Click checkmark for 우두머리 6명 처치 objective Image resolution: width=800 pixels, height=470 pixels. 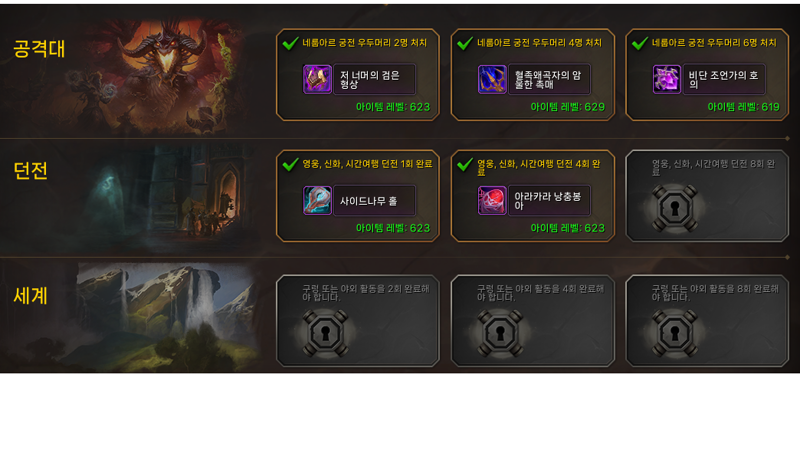pos(639,43)
